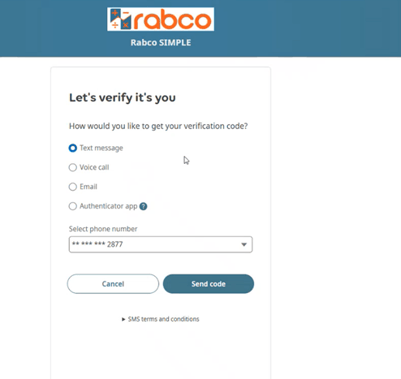Click the calculator symbol in Rabco logo
This screenshot has height=379, width=401.
pos(120,19)
